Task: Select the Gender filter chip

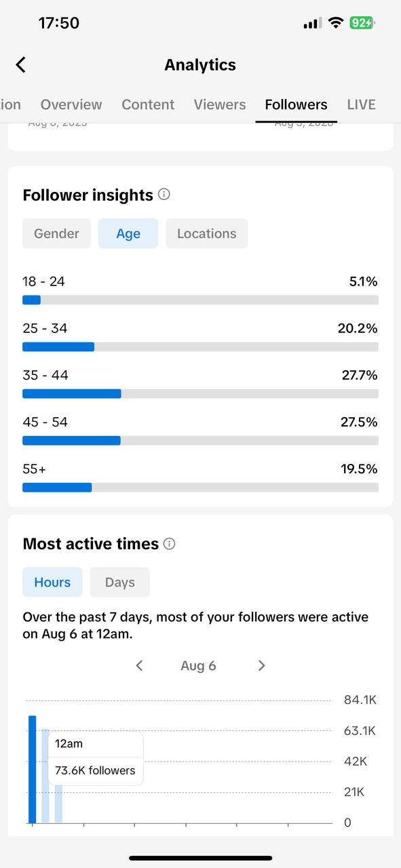Action: [x=56, y=233]
